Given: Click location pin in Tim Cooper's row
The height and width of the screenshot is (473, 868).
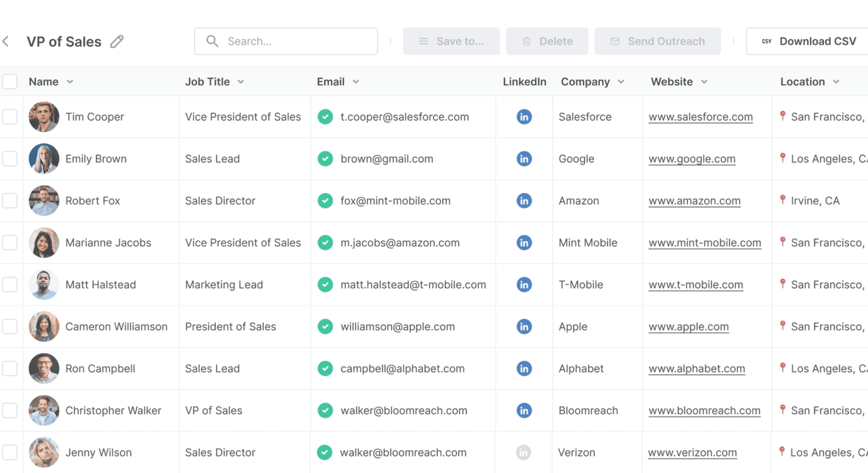Looking at the screenshot, I should [783, 116].
